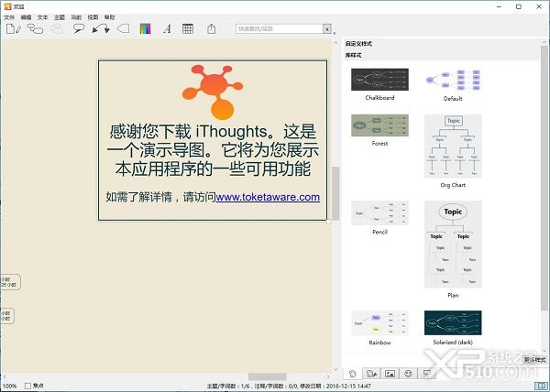This screenshot has height=392, width=550.
Task: Clear the search box with x button
Action: (327, 29)
